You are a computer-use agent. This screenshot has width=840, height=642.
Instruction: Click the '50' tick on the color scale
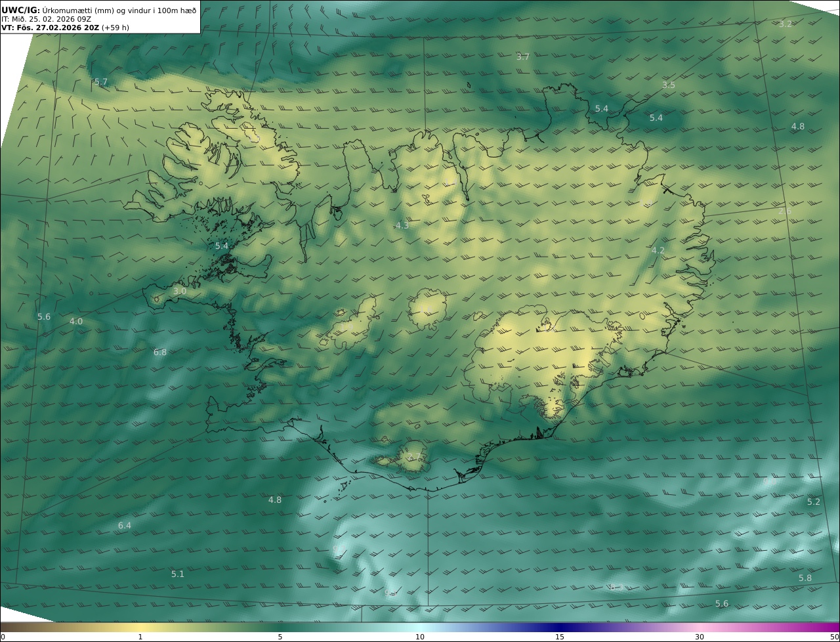click(x=835, y=637)
